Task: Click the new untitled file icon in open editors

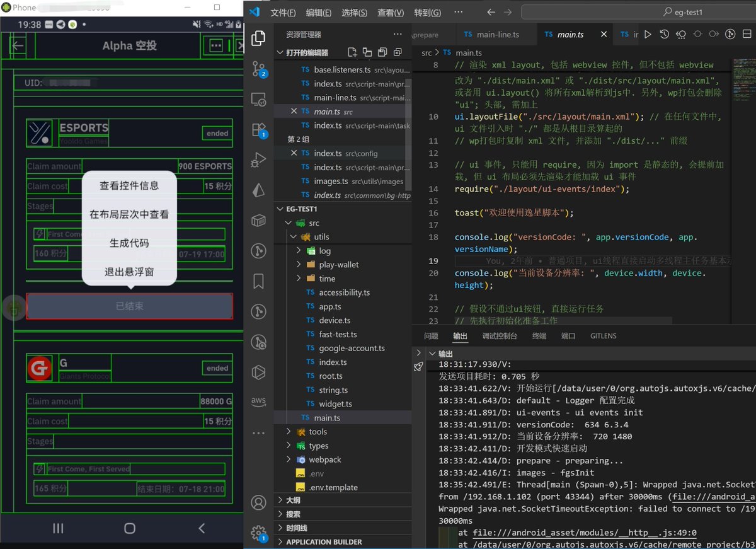Action: pos(352,52)
